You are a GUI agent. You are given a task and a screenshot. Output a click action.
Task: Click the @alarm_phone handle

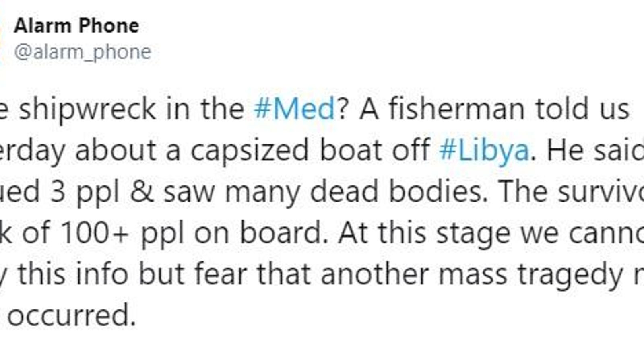click(x=83, y=52)
